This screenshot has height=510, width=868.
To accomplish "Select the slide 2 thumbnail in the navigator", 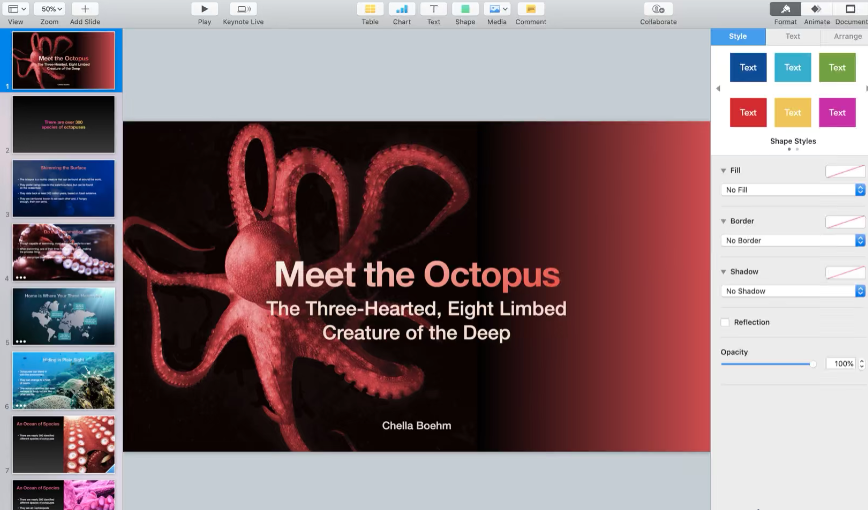I will coord(63,124).
